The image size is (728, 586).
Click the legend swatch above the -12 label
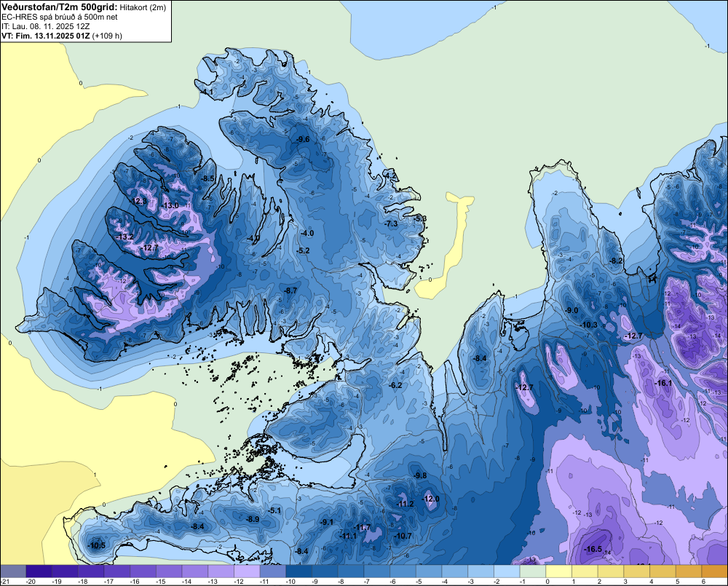point(247,571)
